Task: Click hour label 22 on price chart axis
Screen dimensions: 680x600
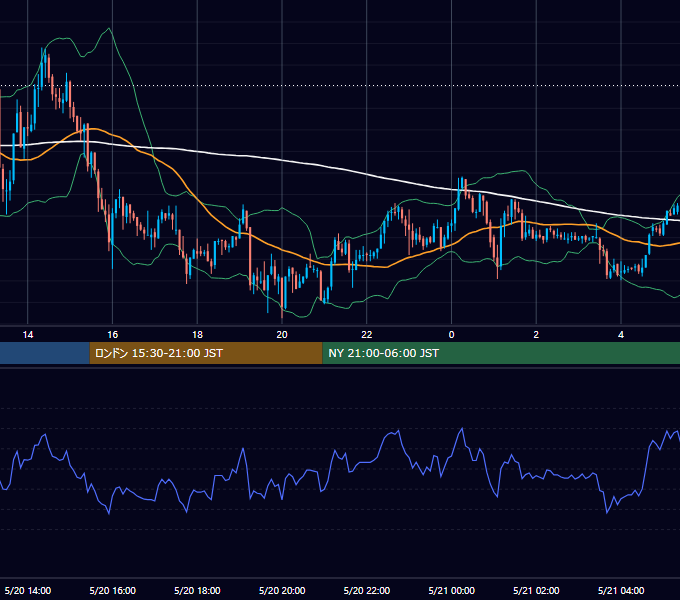Action: click(367, 335)
